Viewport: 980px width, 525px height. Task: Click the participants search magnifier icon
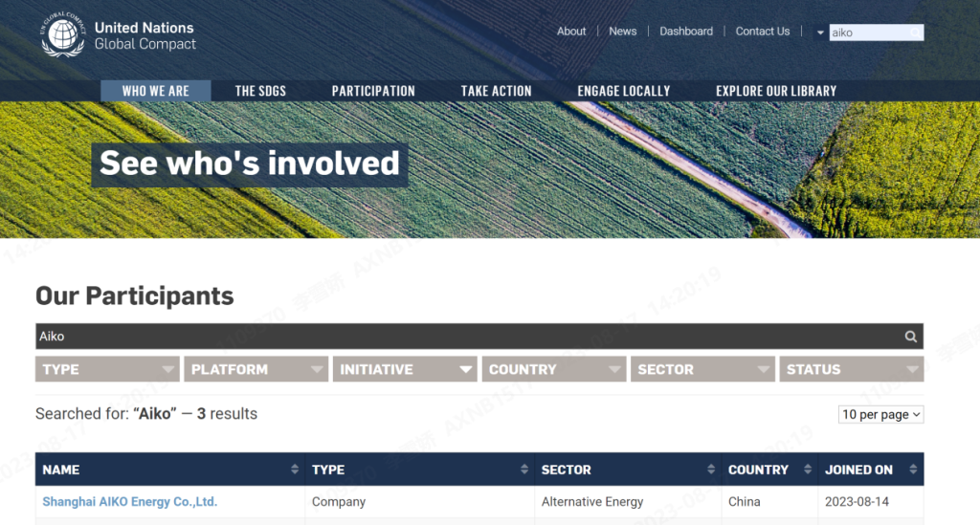coord(911,337)
